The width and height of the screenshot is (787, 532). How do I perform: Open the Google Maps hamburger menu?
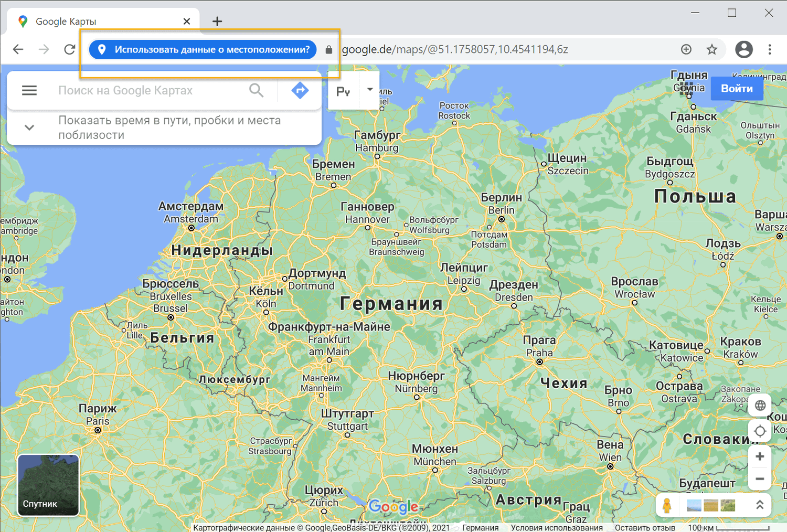(29, 91)
